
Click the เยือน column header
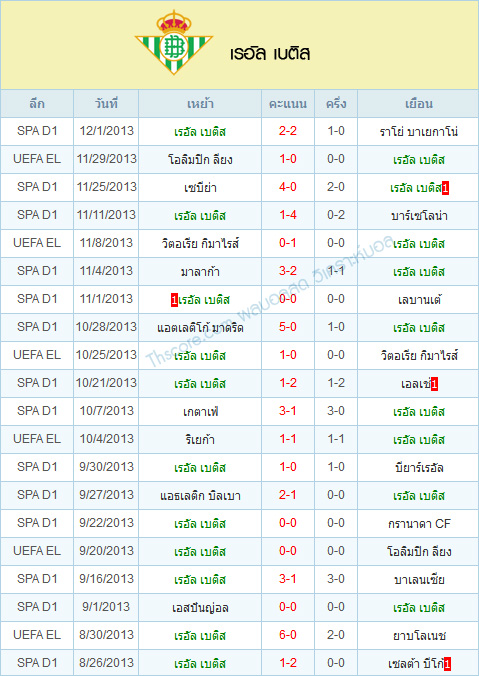click(418, 103)
